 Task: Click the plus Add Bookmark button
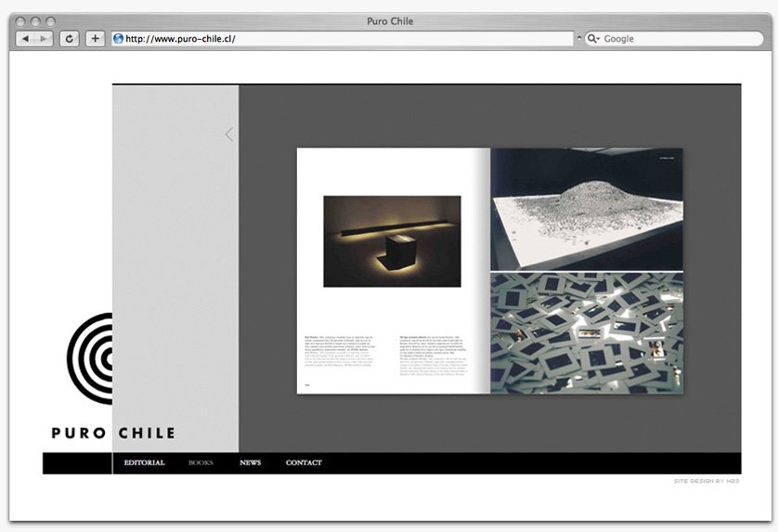(x=96, y=39)
